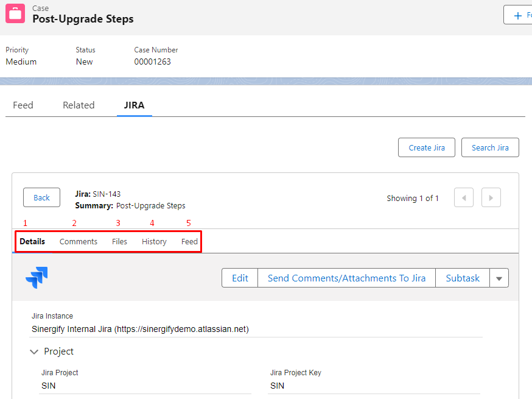View the History tab
Image resolution: width=532 pixels, height=399 pixels.
point(154,241)
